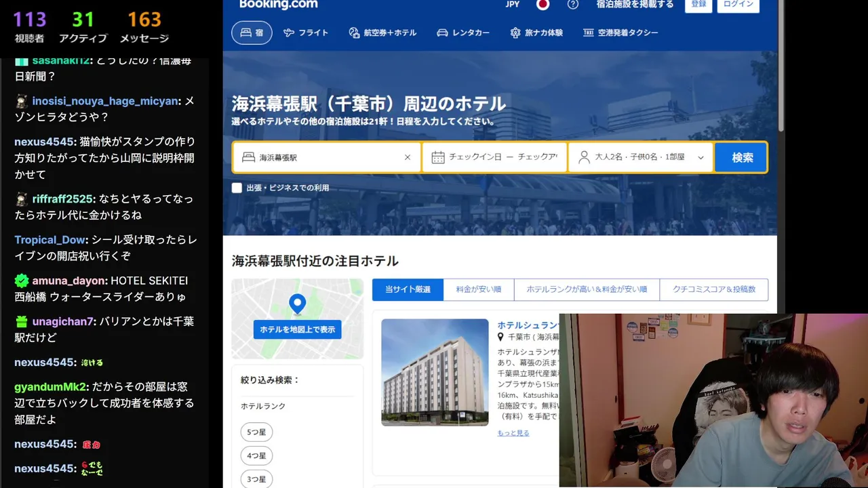The width and height of the screenshot is (868, 488).
Task: Open the hotel building photo thumbnail
Action: (435, 372)
